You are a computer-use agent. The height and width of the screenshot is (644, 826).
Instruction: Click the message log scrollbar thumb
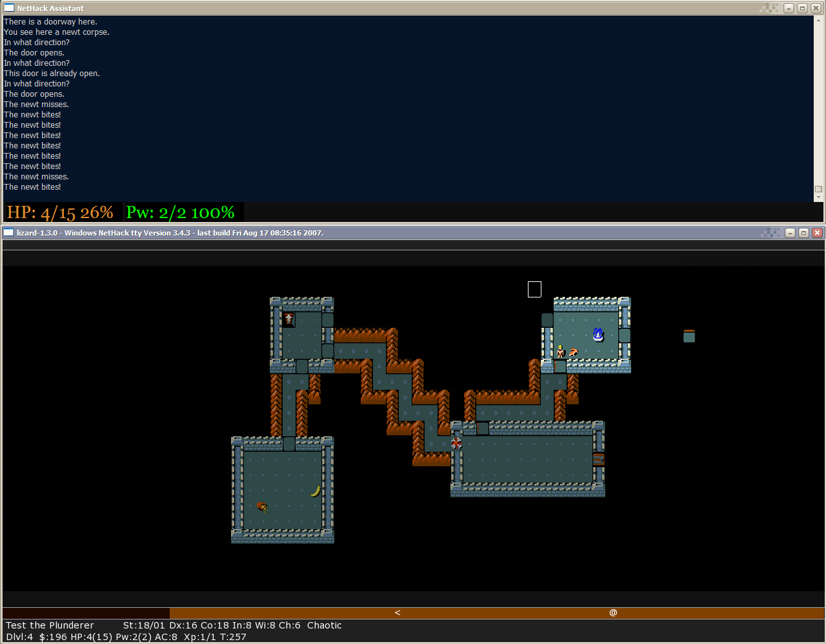coord(818,189)
